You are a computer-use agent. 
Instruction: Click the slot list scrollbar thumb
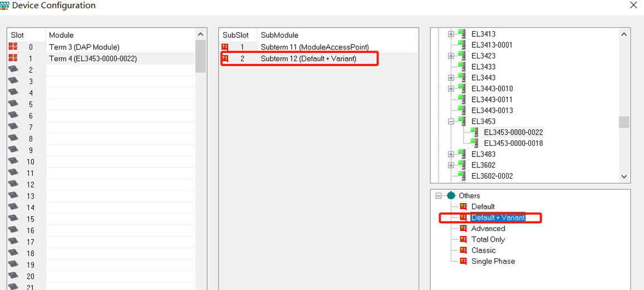coord(200,56)
